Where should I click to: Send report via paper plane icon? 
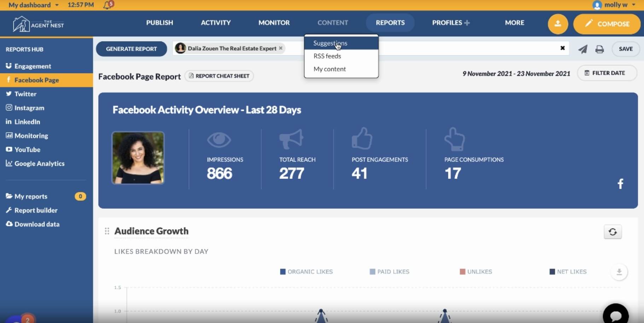[x=582, y=49]
